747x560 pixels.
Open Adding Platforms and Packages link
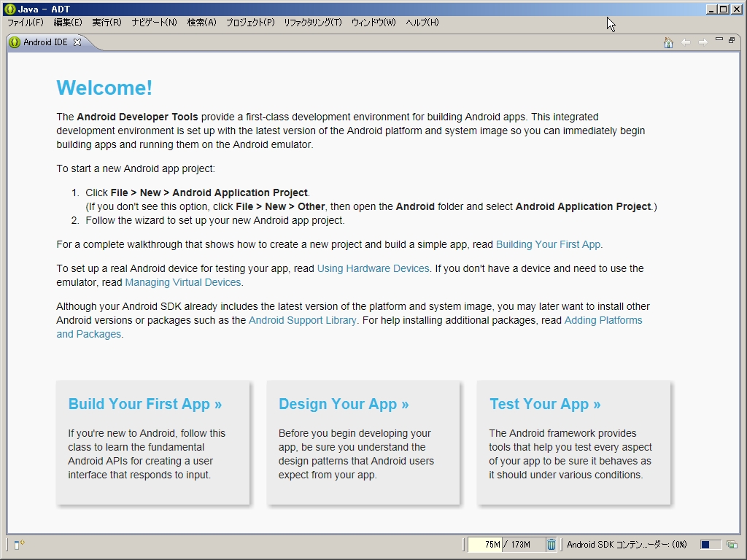(x=603, y=321)
